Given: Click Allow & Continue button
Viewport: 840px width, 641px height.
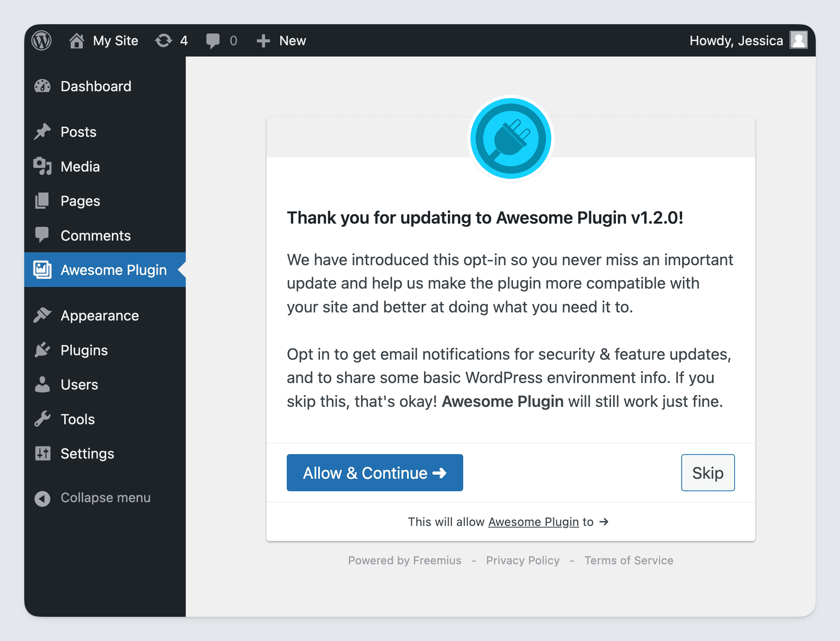Looking at the screenshot, I should coord(375,473).
